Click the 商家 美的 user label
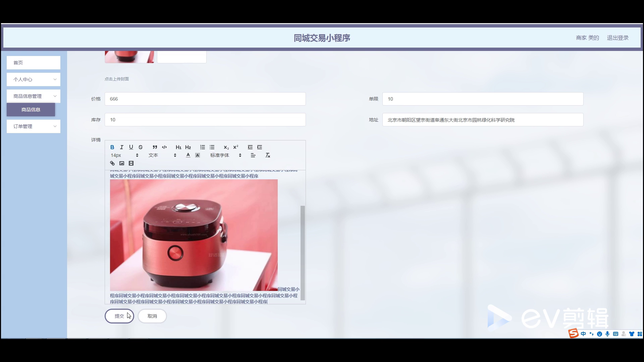 click(x=587, y=38)
